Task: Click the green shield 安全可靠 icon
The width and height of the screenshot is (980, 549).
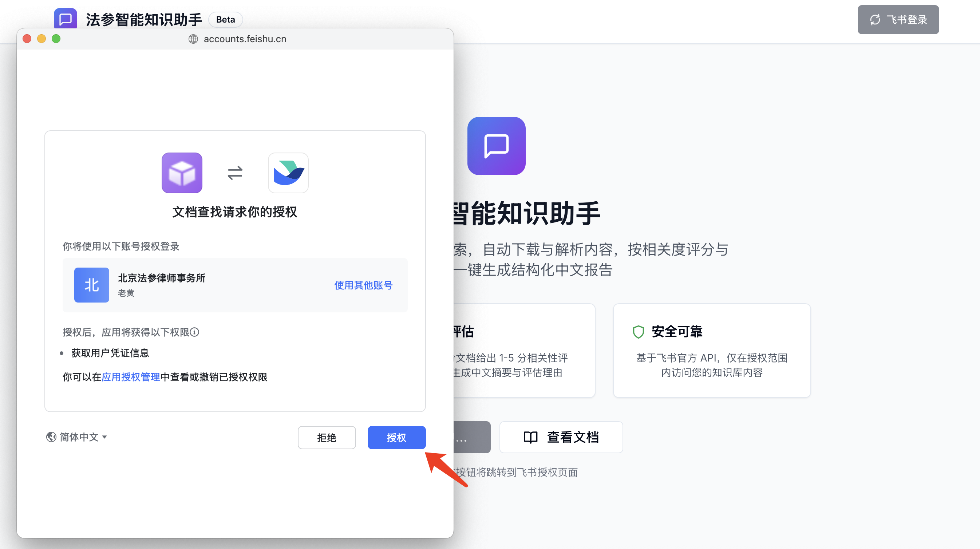Action: click(638, 332)
